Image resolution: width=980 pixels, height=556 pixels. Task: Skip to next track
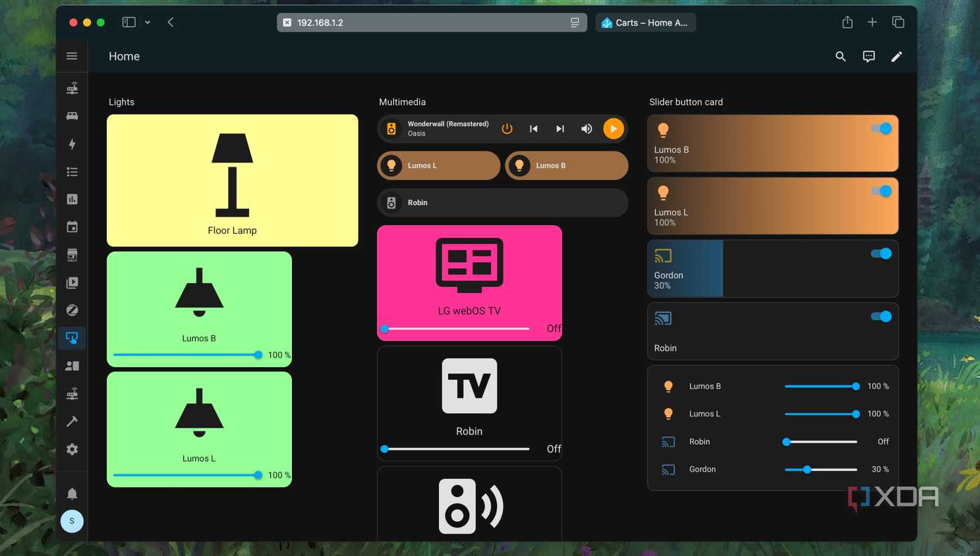pos(560,128)
